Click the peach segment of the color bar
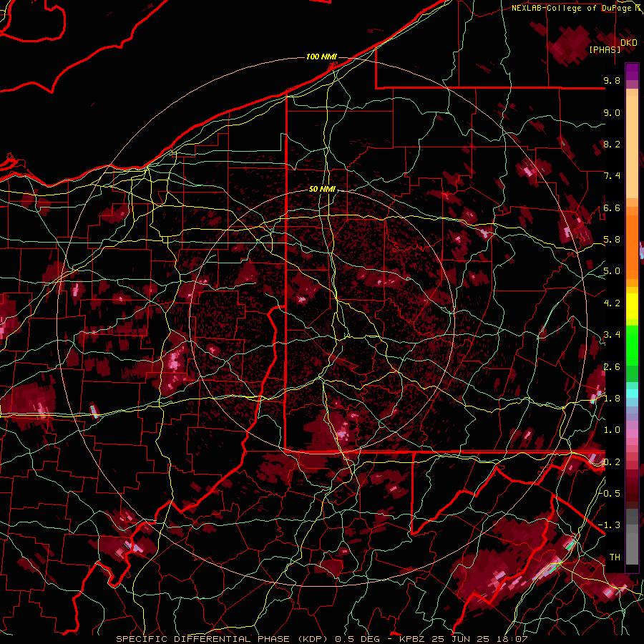 tap(632, 148)
